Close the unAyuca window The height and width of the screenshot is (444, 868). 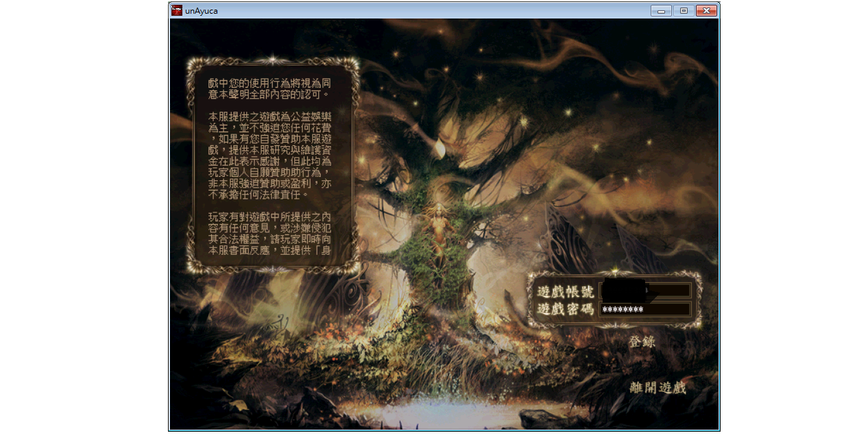(706, 10)
